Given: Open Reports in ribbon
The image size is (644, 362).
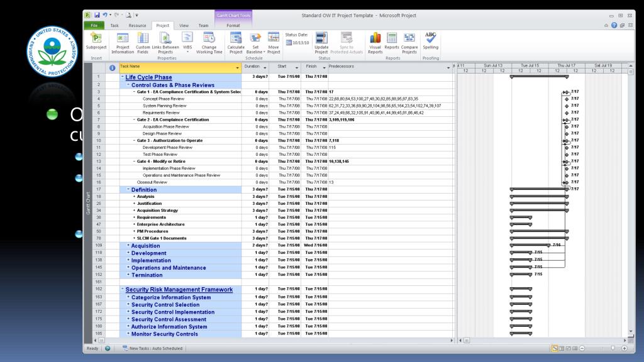Looking at the screenshot, I should click(392, 41).
